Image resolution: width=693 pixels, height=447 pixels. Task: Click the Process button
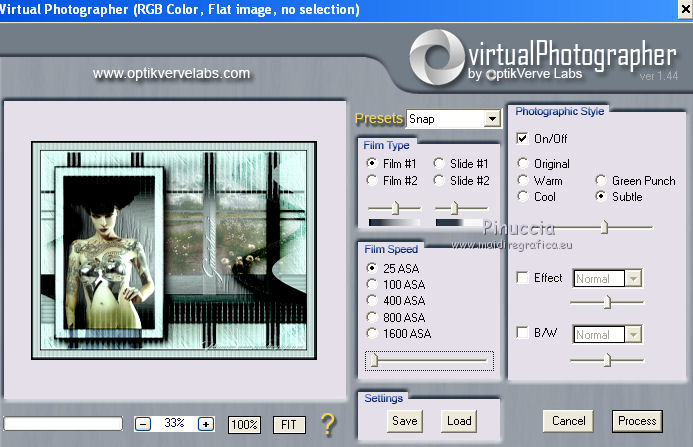[637, 421]
